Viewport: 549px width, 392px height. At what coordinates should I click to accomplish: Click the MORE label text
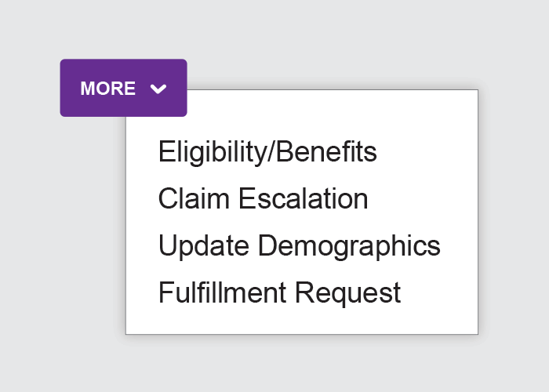(x=108, y=88)
